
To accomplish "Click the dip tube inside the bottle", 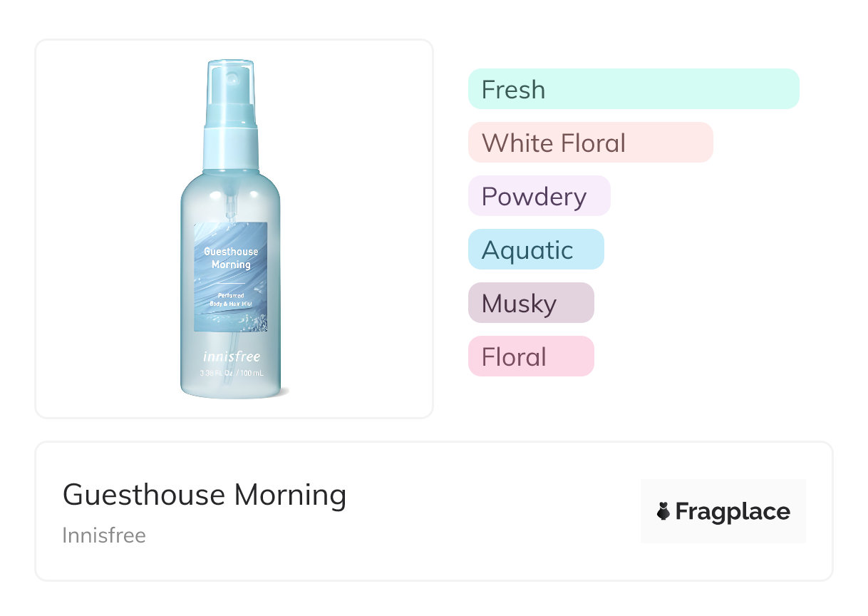I will (230, 205).
